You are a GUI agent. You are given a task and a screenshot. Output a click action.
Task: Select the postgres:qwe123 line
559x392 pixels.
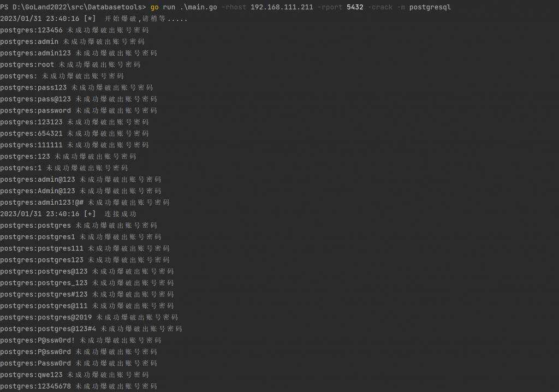(74, 375)
